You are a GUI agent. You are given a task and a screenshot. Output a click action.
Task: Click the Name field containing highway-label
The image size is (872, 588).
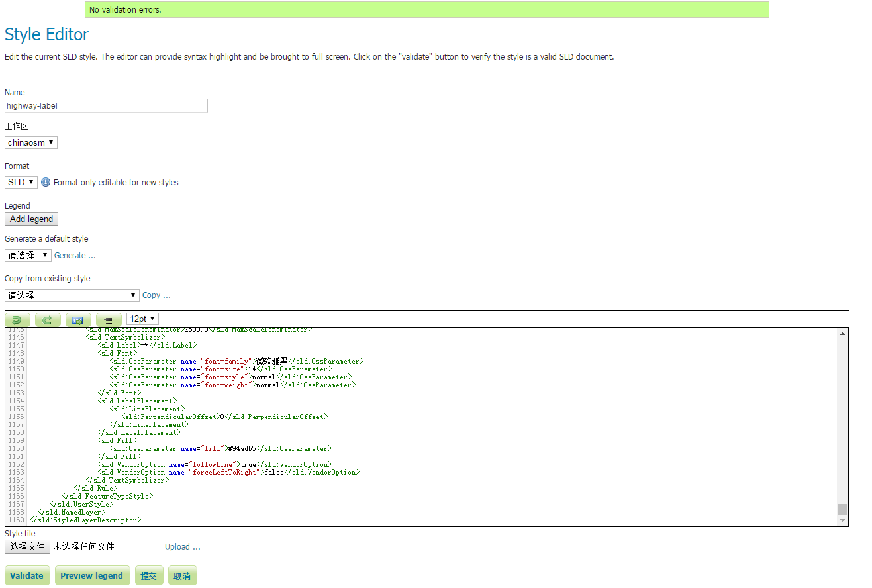(x=106, y=106)
